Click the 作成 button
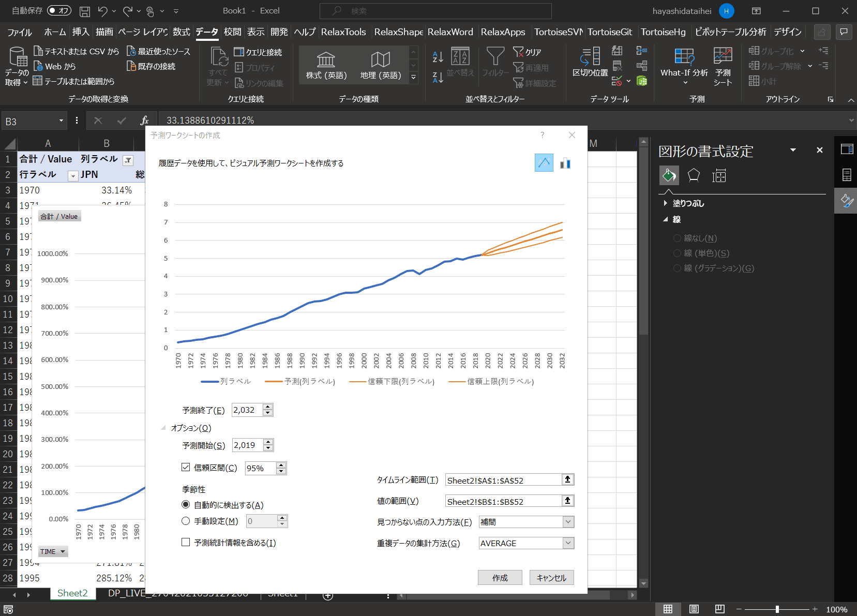This screenshot has height=616, width=857. click(500, 578)
